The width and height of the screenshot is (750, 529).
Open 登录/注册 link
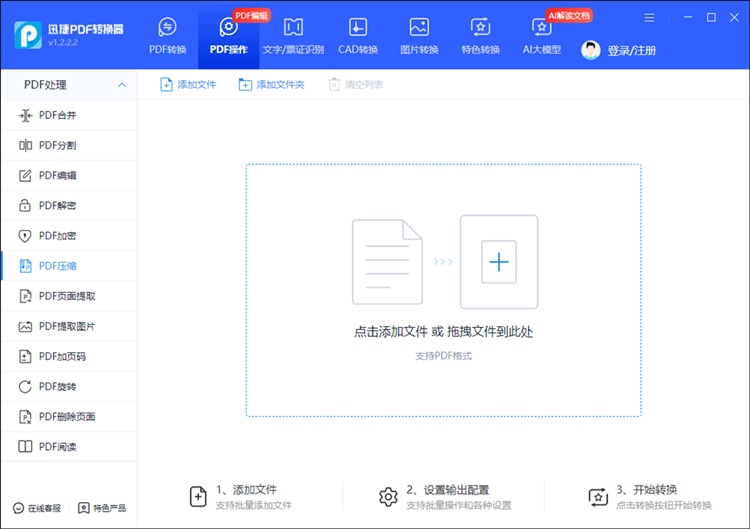(x=632, y=50)
